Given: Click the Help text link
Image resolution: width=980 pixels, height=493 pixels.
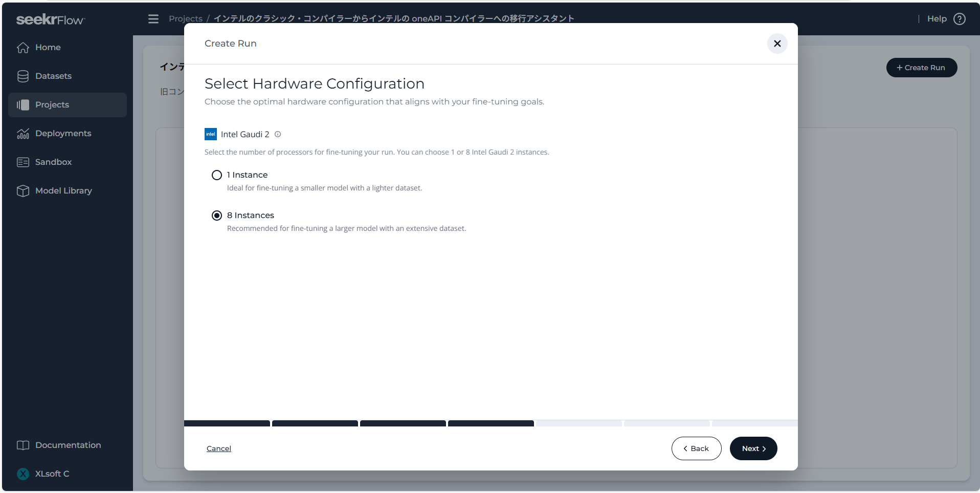Looking at the screenshot, I should coord(937,19).
